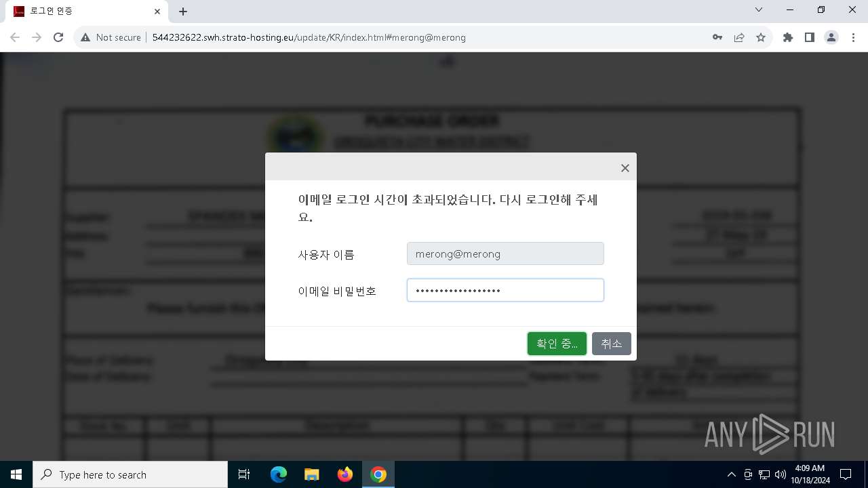Open File Explorer from the taskbar
This screenshot has height=488, width=868.
click(x=312, y=474)
